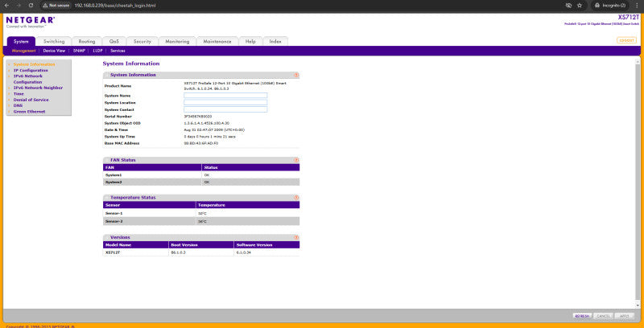
Task: Click the CANCEL button at the bottom
Action: tap(603, 316)
